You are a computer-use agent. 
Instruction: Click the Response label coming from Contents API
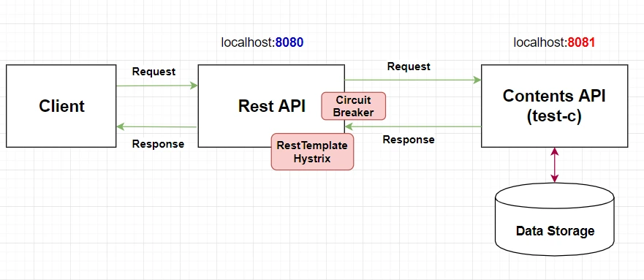409,140
